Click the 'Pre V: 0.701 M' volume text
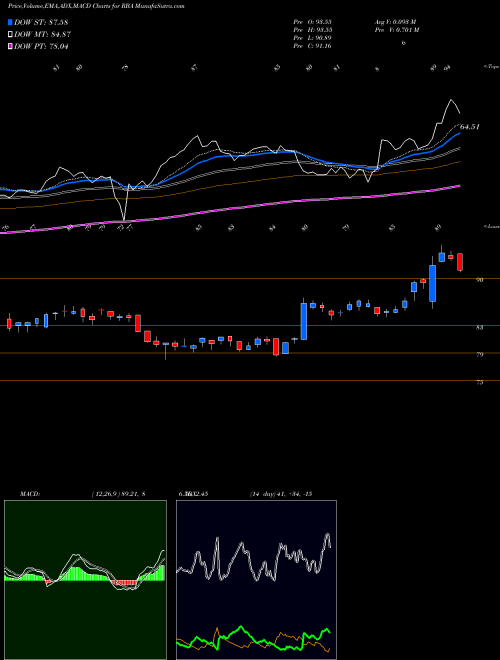Screen dimensions: 500x660 tap(396, 30)
